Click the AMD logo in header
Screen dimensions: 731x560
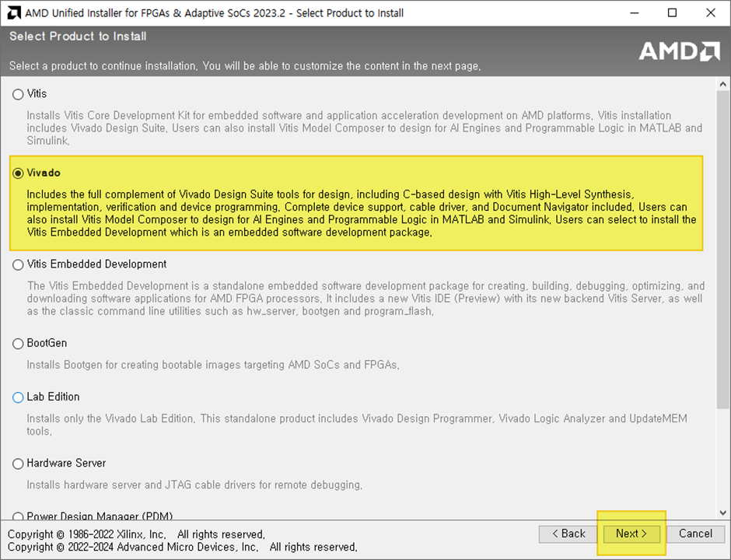point(679,51)
